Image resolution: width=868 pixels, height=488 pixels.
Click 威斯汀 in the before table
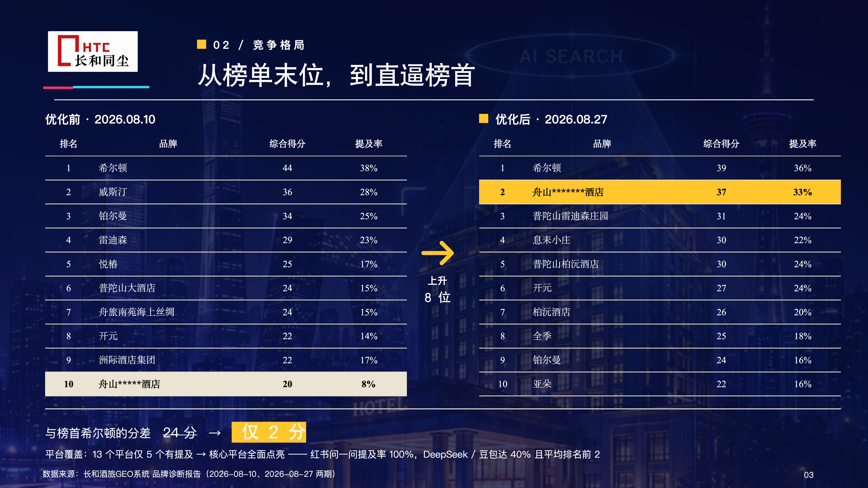pyautogui.click(x=113, y=192)
